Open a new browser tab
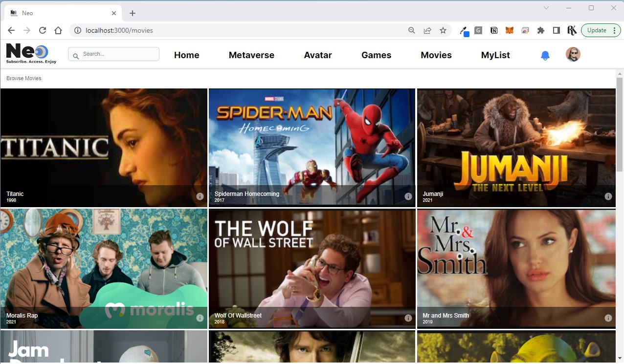624x364 pixels. tap(133, 13)
